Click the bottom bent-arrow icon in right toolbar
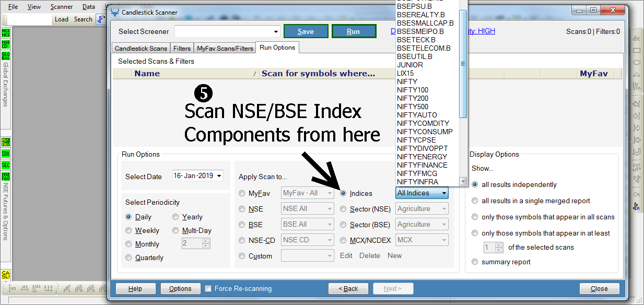644x305 pixels. click(637, 152)
